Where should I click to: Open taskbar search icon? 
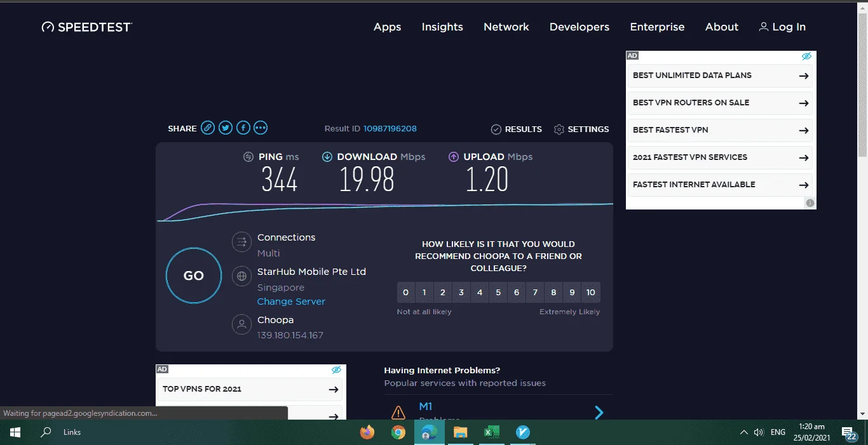pyautogui.click(x=46, y=432)
